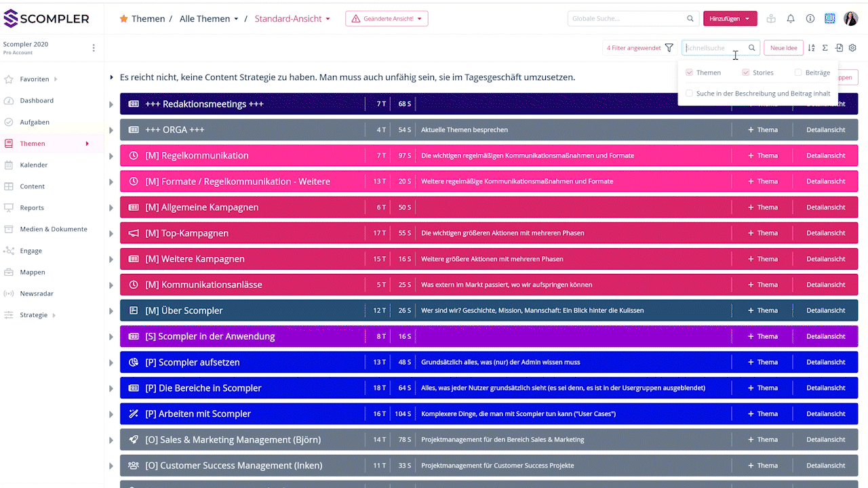Expand the Regelkommunikation topic row
Image resolution: width=868 pixels, height=488 pixels.
[x=111, y=156]
